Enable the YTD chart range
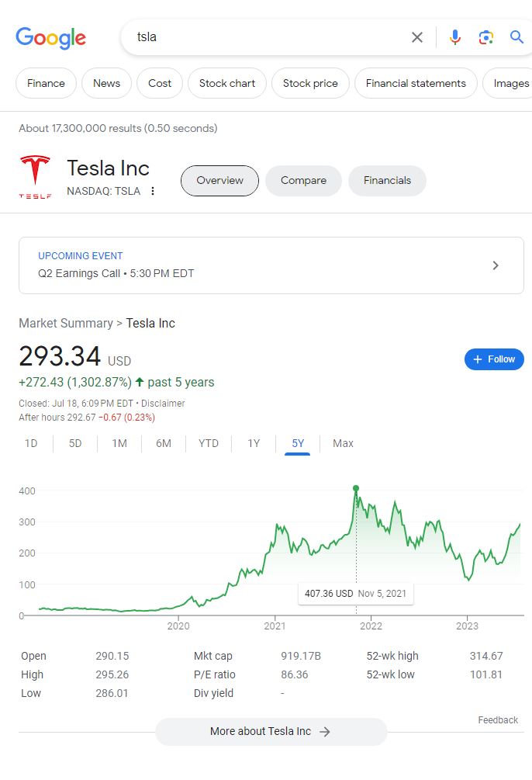Screen dimensions: 532x780 (208, 442)
